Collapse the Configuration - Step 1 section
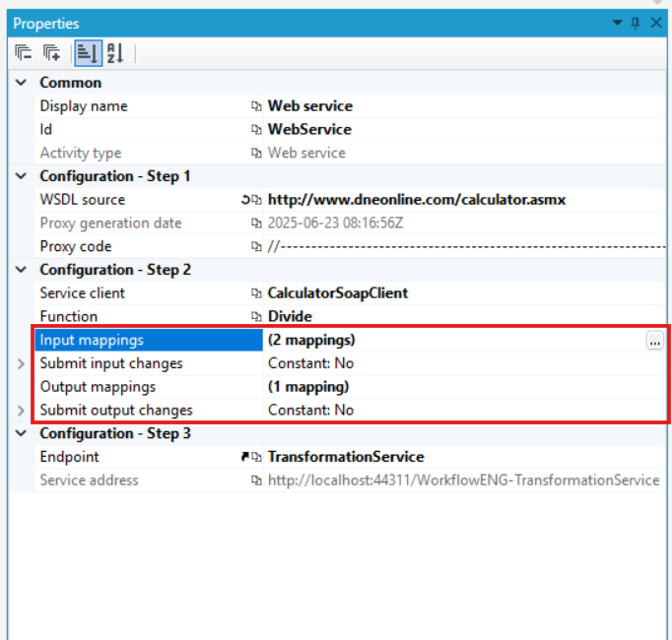Viewport: 672px width, 640px height. (x=21, y=175)
